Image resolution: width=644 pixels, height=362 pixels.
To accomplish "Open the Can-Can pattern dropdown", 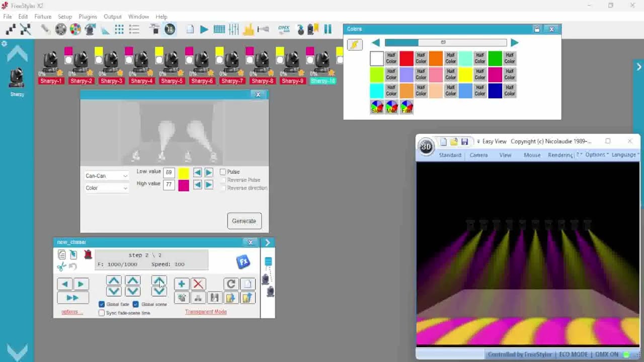I will coord(107,176).
